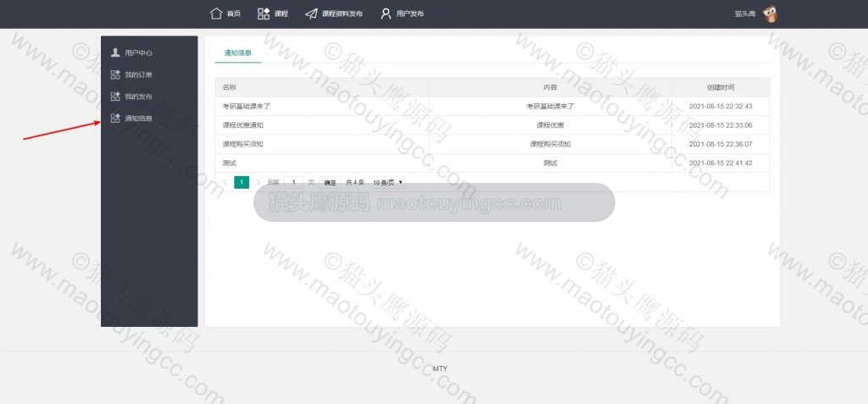The image size is (868, 404).
Task: Click the timestamp 2021-08-15 22:32:43
Action: click(721, 106)
